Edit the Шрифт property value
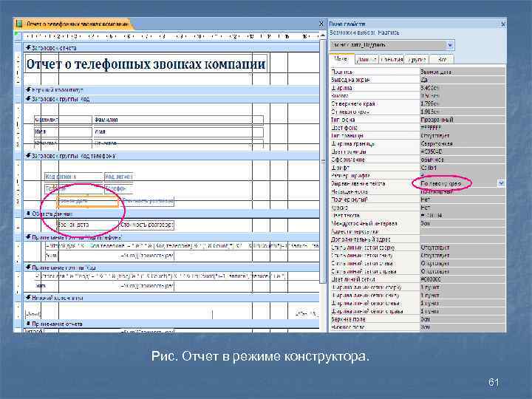Image resolution: width=532 pixels, height=399 pixels. [463, 168]
